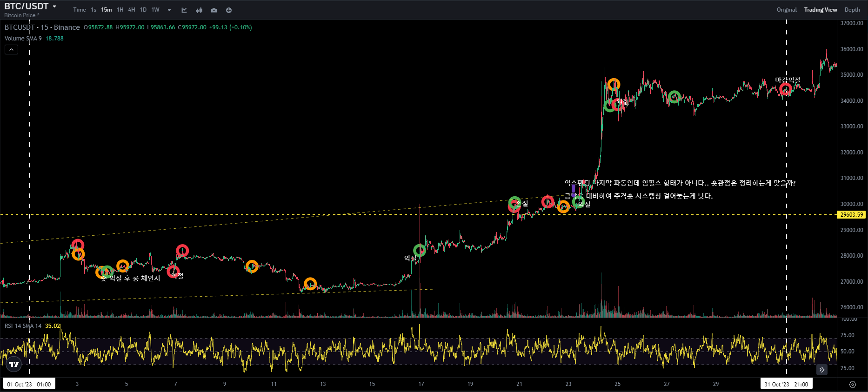Click the plus compare/add icon
Screen dimensions: 868x392
(x=229, y=10)
